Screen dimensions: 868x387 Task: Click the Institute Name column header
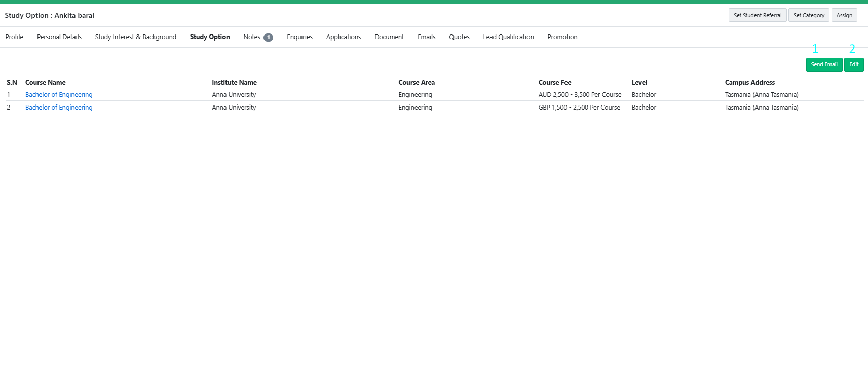(234, 83)
